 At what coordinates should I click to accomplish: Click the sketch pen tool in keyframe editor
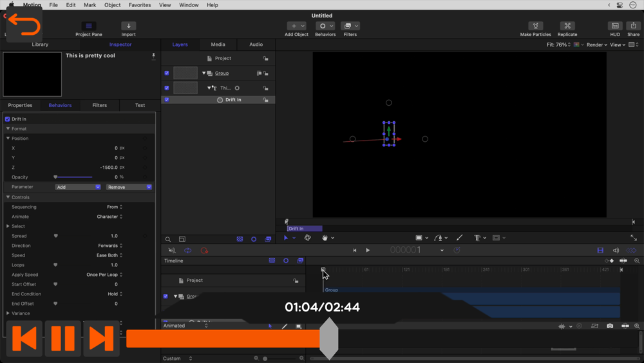[285, 326]
